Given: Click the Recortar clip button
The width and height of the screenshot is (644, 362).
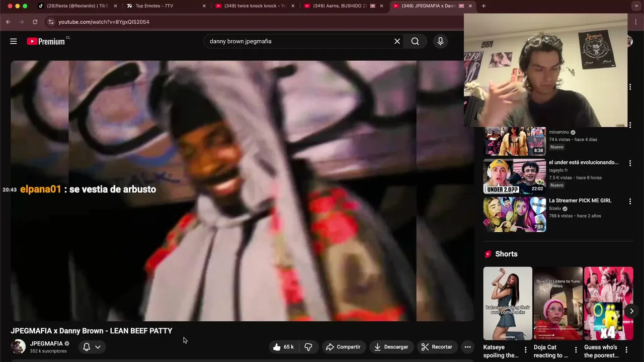Looking at the screenshot, I should (437, 347).
